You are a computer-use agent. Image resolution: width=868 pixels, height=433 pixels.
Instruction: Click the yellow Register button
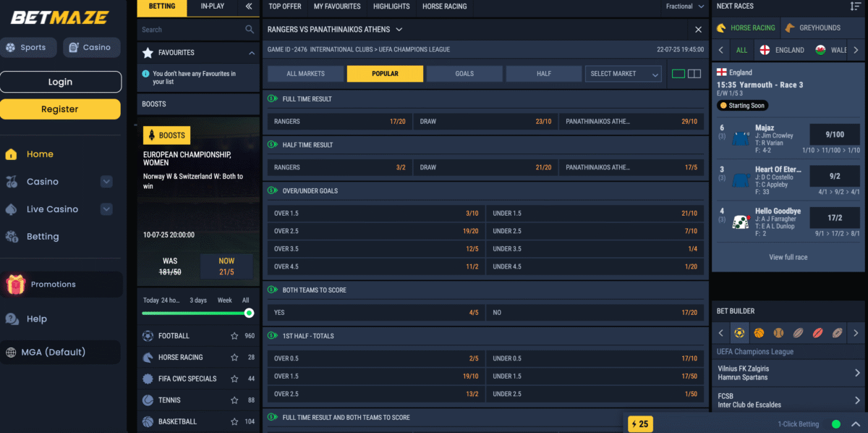[60, 109]
